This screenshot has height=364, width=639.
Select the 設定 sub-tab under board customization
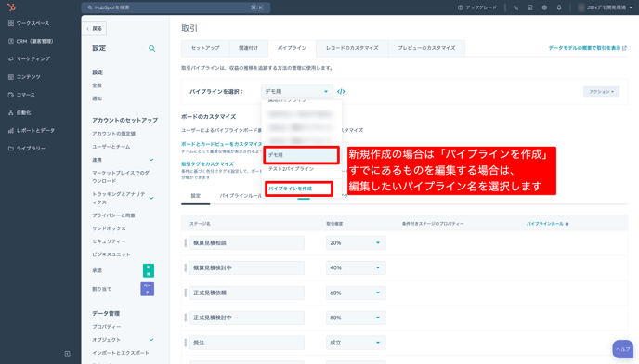pyautogui.click(x=196, y=196)
